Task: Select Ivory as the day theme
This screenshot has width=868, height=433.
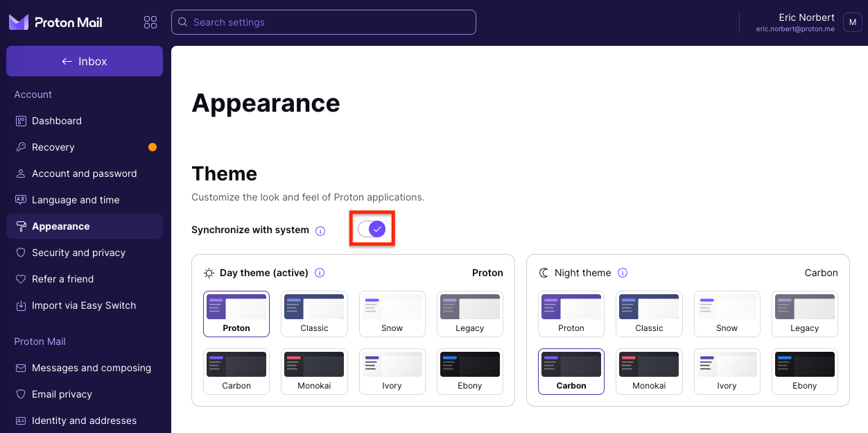Action: (392, 371)
